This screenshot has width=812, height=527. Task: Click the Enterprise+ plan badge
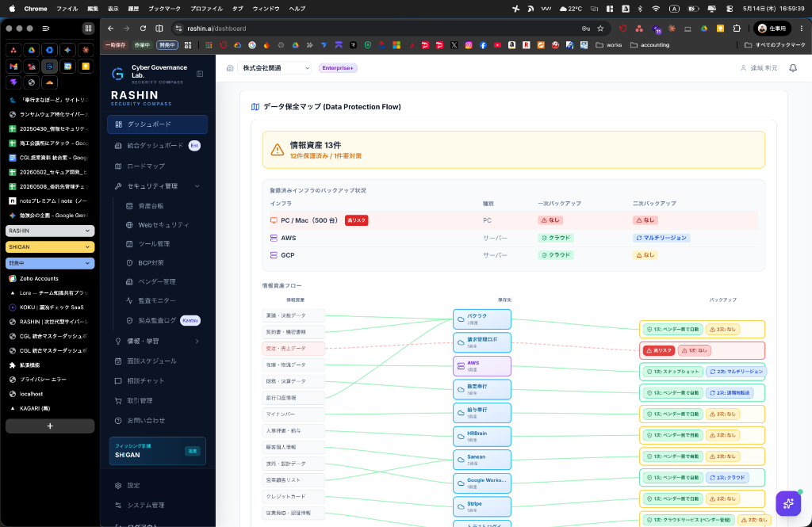[338, 68]
